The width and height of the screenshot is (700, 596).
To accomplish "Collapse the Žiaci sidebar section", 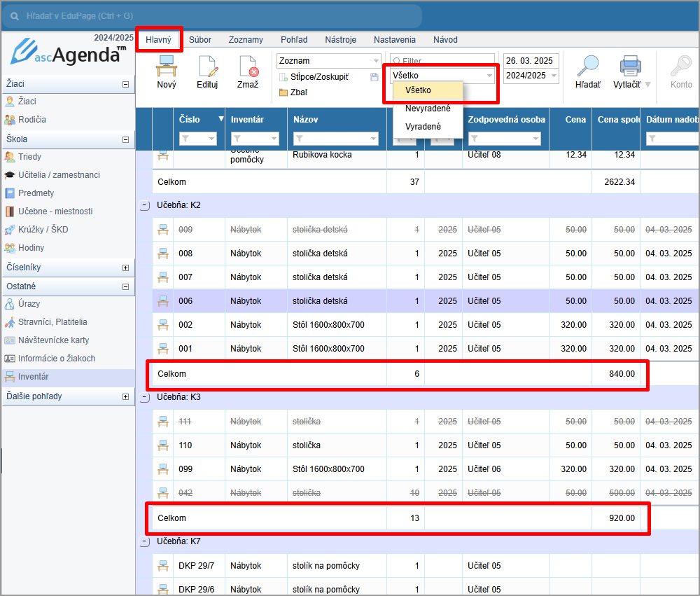I will (x=125, y=84).
